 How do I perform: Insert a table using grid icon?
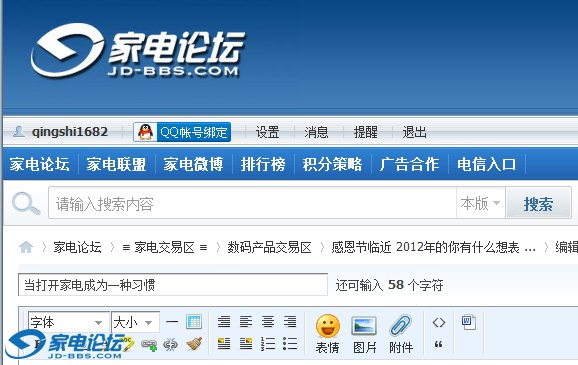(194, 322)
